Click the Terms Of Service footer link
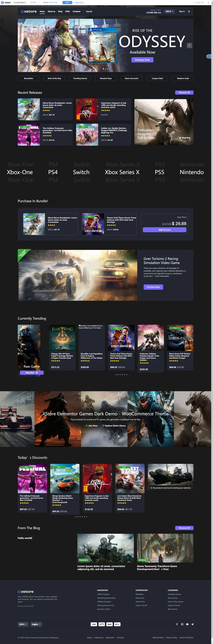The height and width of the screenshot is (644, 213). pyautogui.click(x=187, y=638)
